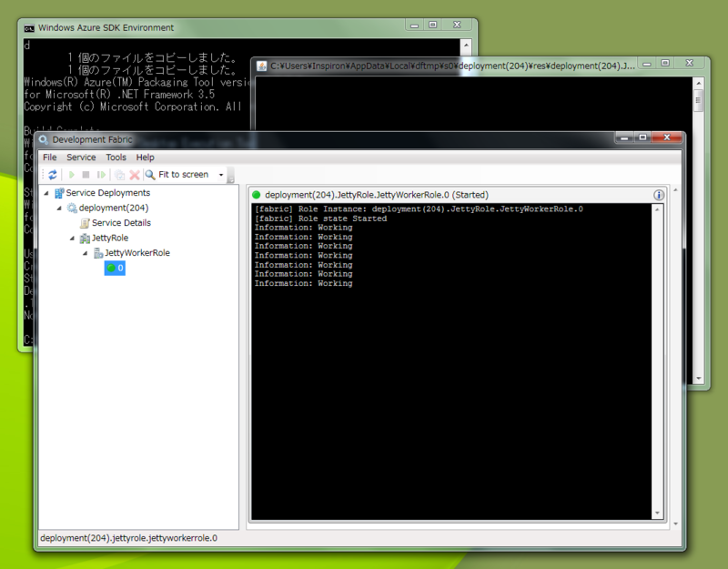
Task: Collapse the deployment(204) tree node
Action: 59,208
